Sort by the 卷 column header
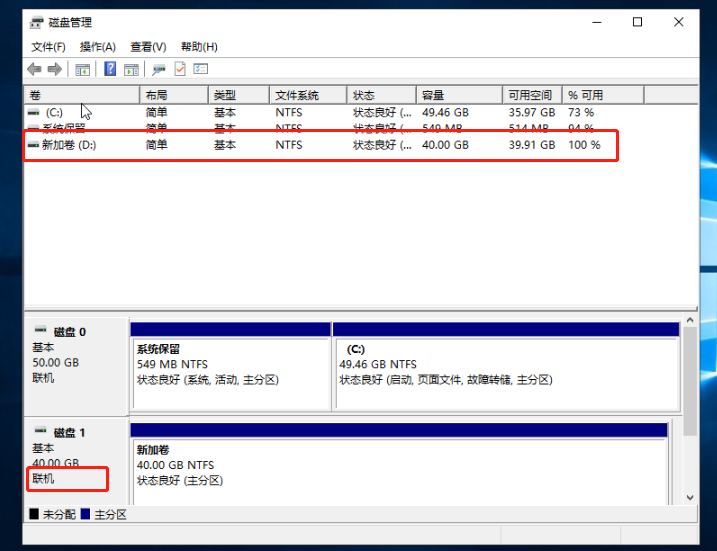Screen dimensions: 717x551 click(81, 95)
